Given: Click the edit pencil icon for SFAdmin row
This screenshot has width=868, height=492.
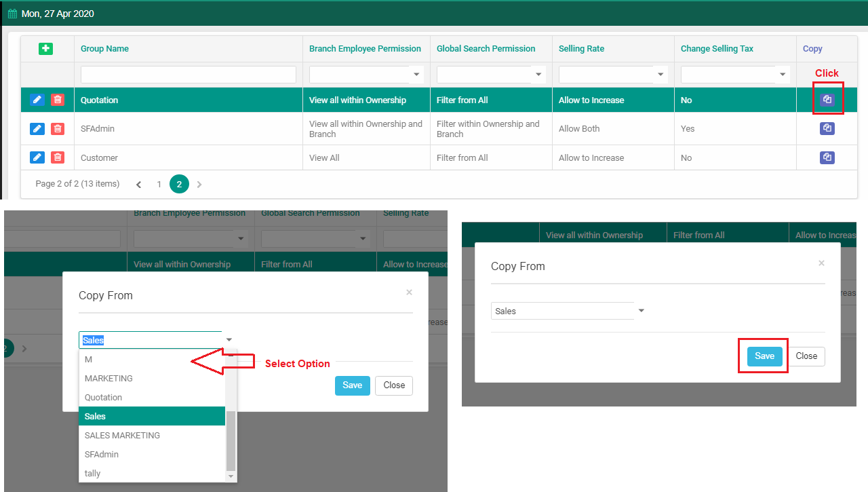Looking at the screenshot, I should 37,128.
